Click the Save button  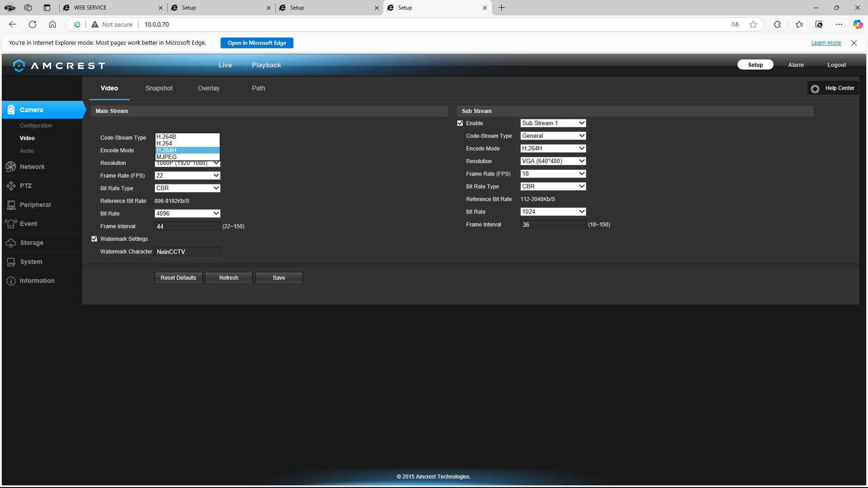click(x=279, y=278)
